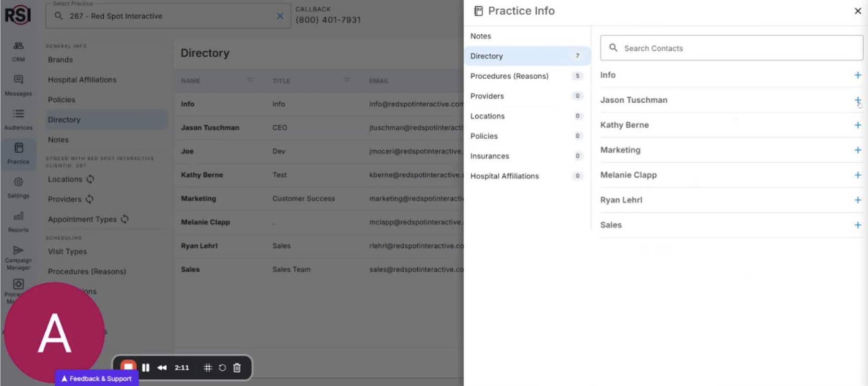The height and width of the screenshot is (386, 868).
Task: Click the Search Contacts field
Action: (x=730, y=48)
